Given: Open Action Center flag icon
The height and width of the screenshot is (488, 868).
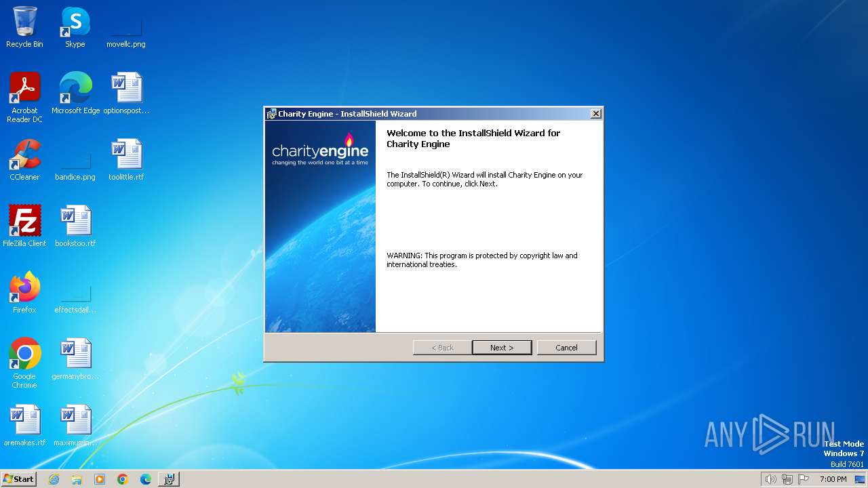Looking at the screenshot, I should click(804, 479).
